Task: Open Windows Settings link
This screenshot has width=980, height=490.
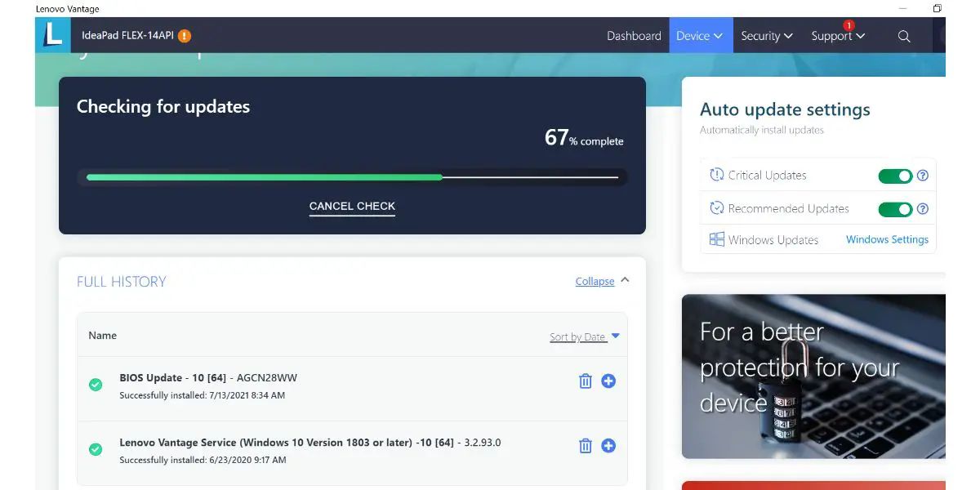Action: click(x=887, y=239)
